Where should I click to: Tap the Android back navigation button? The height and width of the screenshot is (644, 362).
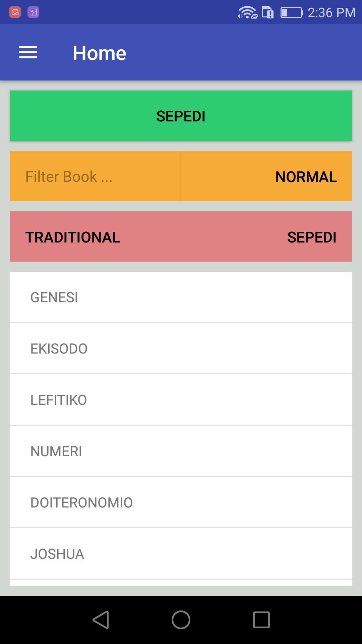(x=101, y=620)
